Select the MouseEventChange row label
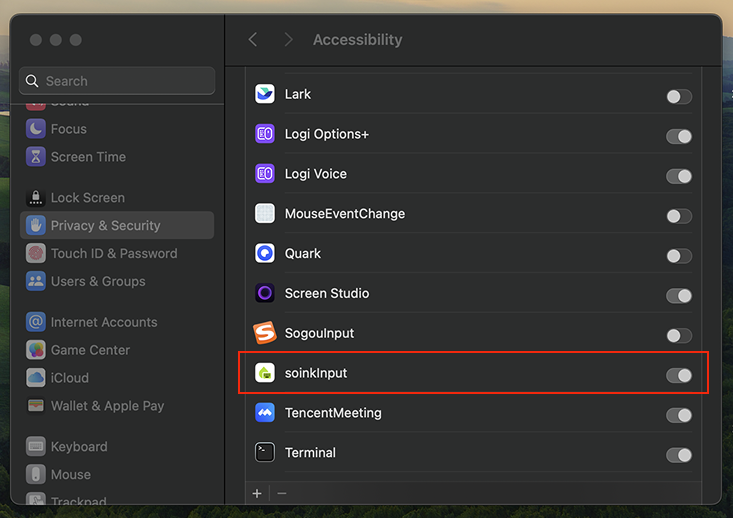733x518 pixels. point(345,214)
